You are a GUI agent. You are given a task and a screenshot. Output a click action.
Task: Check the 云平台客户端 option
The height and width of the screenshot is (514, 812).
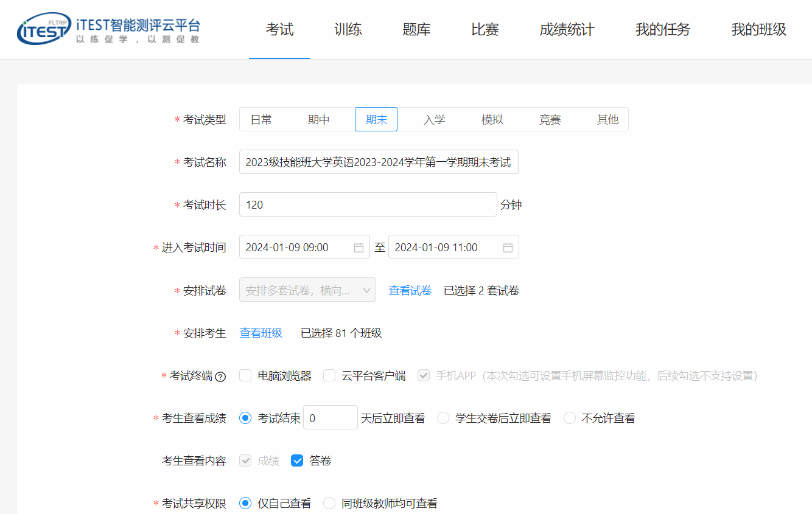(329, 376)
